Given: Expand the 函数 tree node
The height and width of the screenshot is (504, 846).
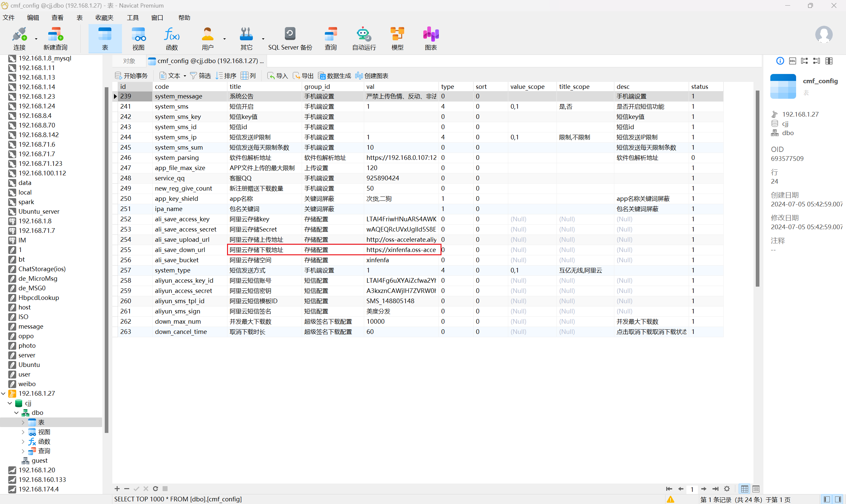Looking at the screenshot, I should (23, 442).
